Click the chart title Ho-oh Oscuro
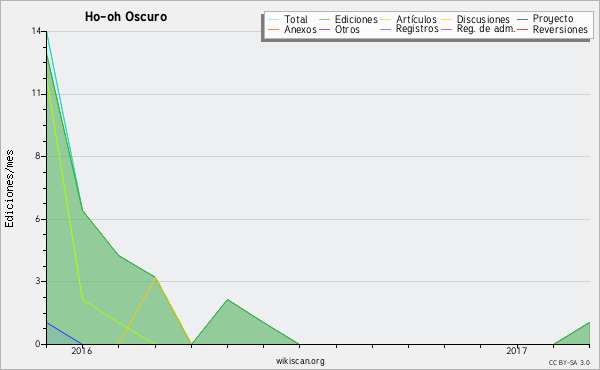600x370 pixels. 126,17
